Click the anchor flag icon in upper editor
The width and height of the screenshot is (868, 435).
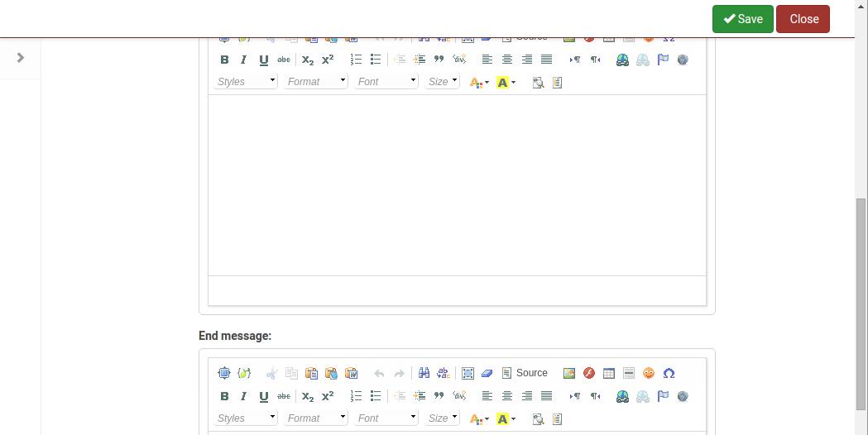tap(663, 60)
